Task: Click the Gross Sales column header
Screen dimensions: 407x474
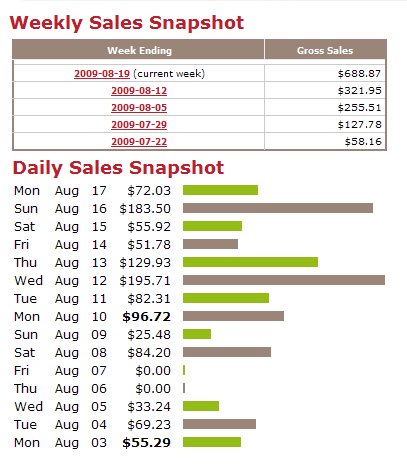Action: tap(325, 50)
